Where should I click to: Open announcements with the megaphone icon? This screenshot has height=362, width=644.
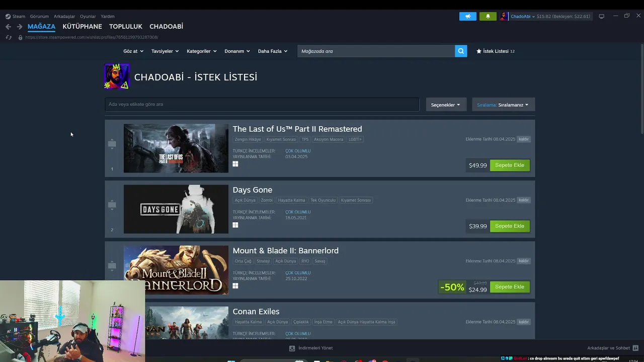468,16
